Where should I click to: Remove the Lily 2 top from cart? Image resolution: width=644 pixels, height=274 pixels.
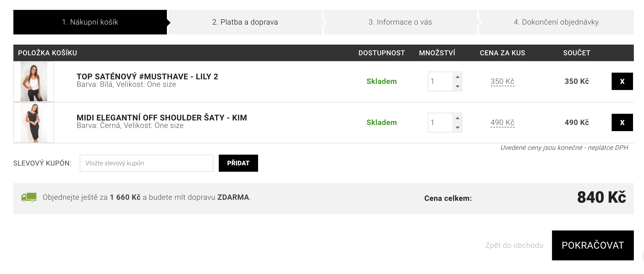[x=622, y=81]
